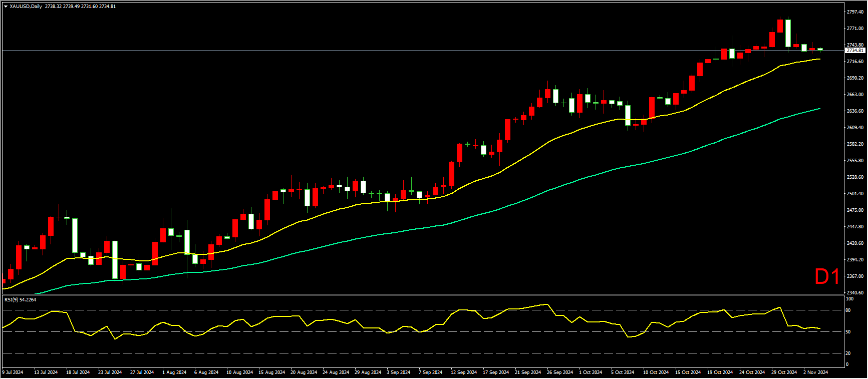
Task: Click the 1 Aug 2024 date label
Action: pos(174,372)
